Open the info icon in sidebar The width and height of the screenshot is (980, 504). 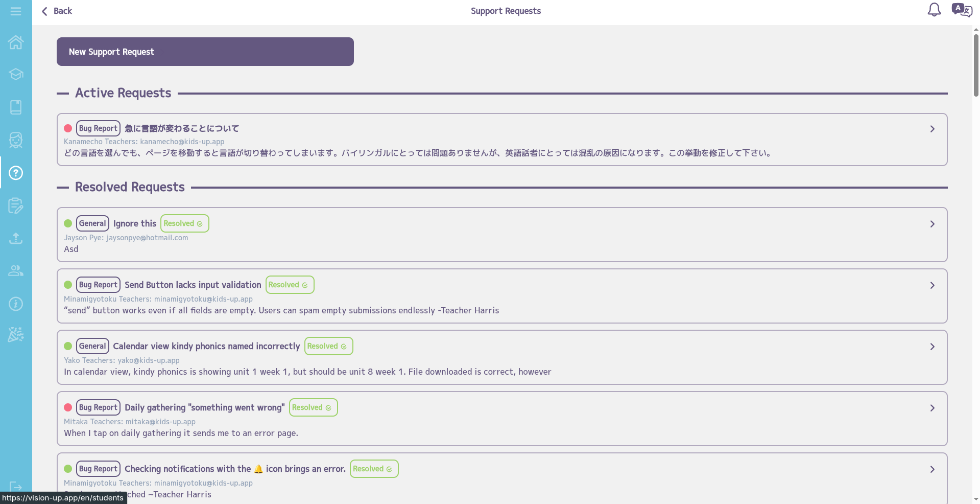point(16,304)
